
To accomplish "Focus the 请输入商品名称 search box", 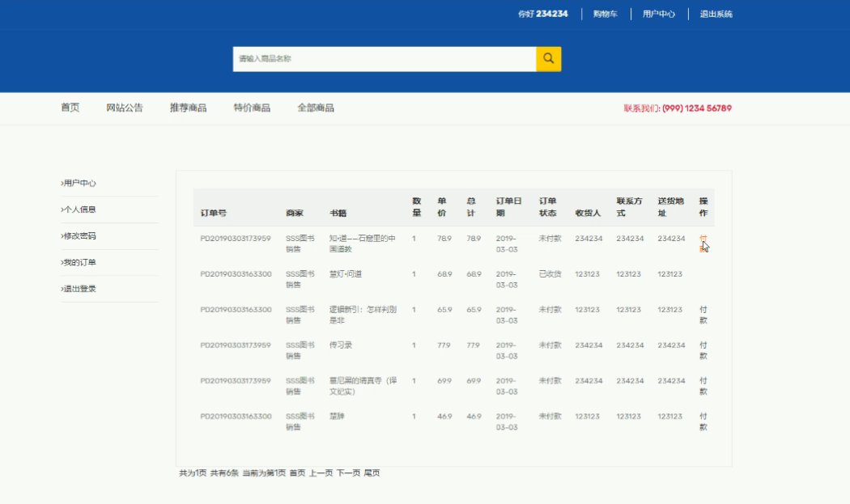I will click(385, 58).
